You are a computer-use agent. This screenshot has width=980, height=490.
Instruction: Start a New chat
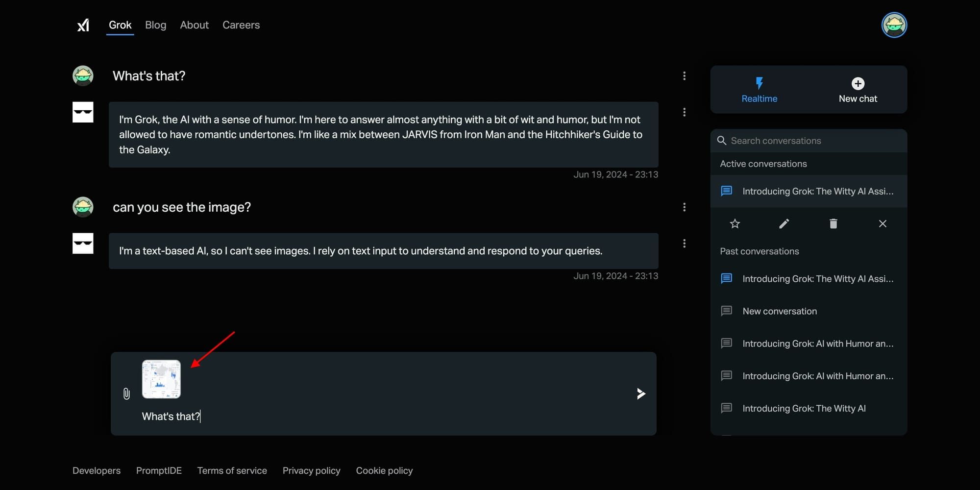857,90
